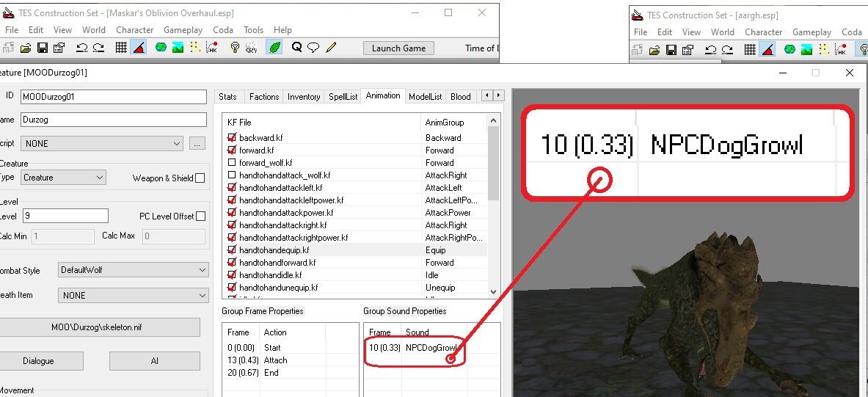Click the bold Q icon in Maskar's Overhaul toolbar
Viewport: 868px width, 397px height.
(x=296, y=48)
